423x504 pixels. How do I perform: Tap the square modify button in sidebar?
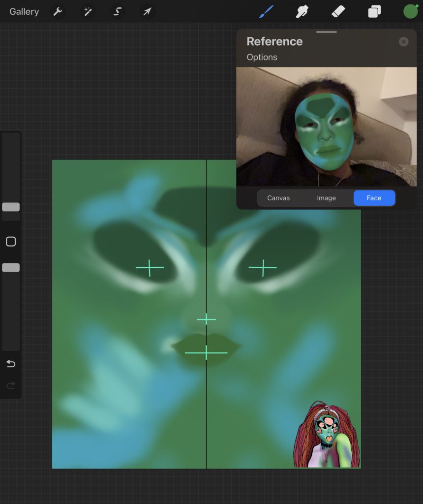coord(11,241)
